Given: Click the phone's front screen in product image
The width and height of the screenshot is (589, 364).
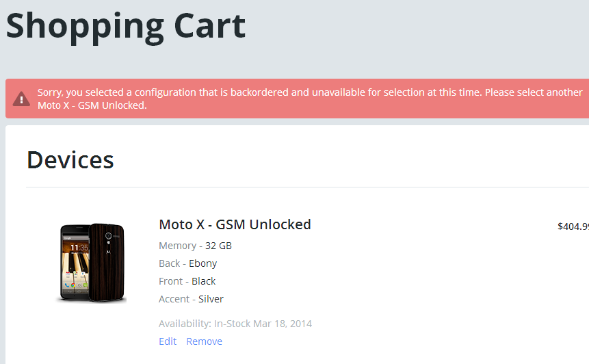Looking at the screenshot, I should (75, 263).
